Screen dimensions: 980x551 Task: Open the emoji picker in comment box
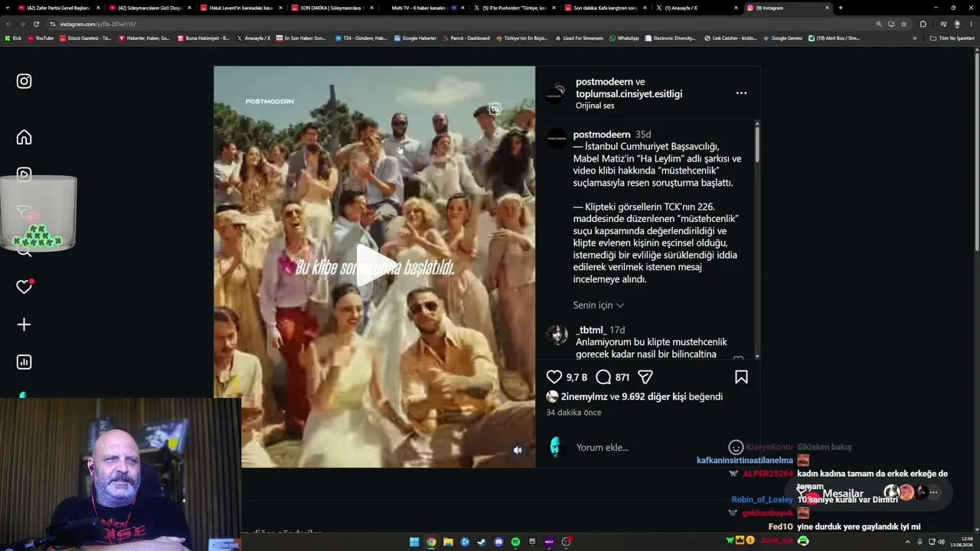click(736, 447)
